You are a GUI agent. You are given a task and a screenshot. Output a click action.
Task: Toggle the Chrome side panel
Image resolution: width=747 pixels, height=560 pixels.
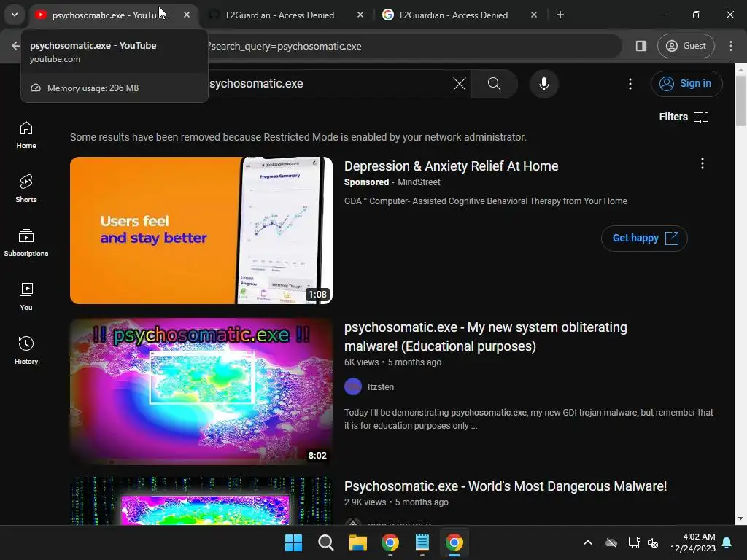640,46
